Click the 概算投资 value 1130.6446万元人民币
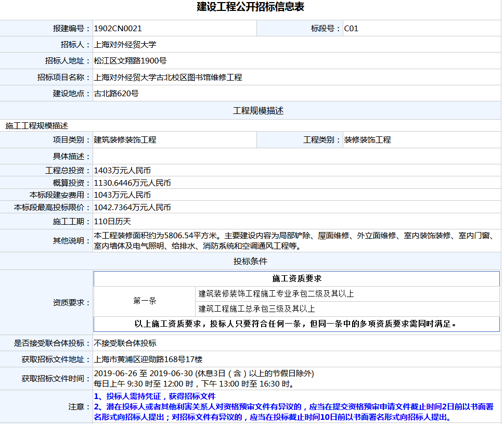 click(132, 183)
